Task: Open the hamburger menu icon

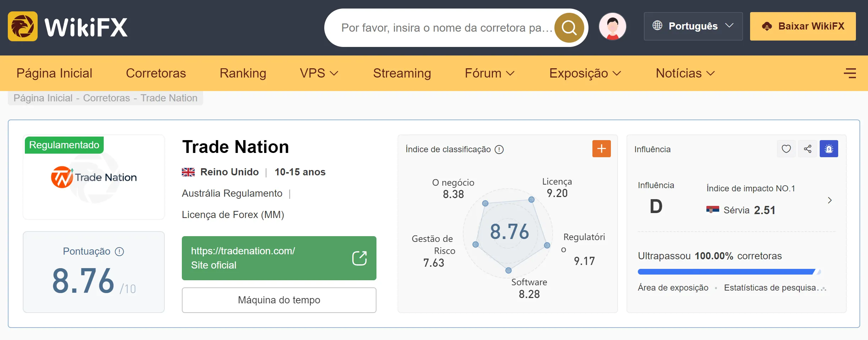Action: (850, 73)
